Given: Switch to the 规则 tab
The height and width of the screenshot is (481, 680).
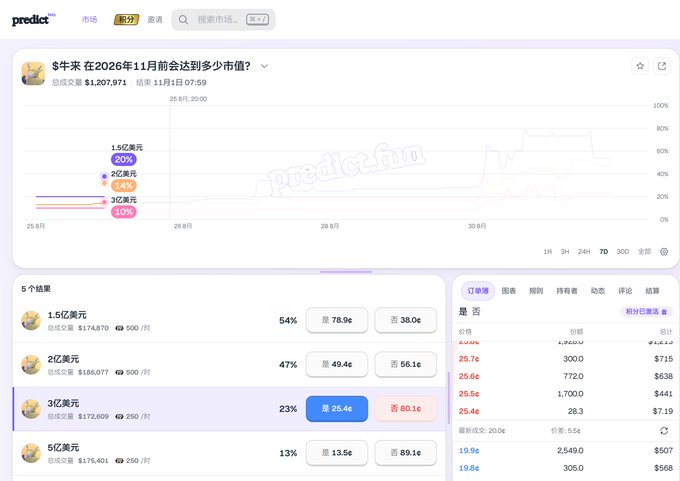Looking at the screenshot, I should (x=536, y=291).
